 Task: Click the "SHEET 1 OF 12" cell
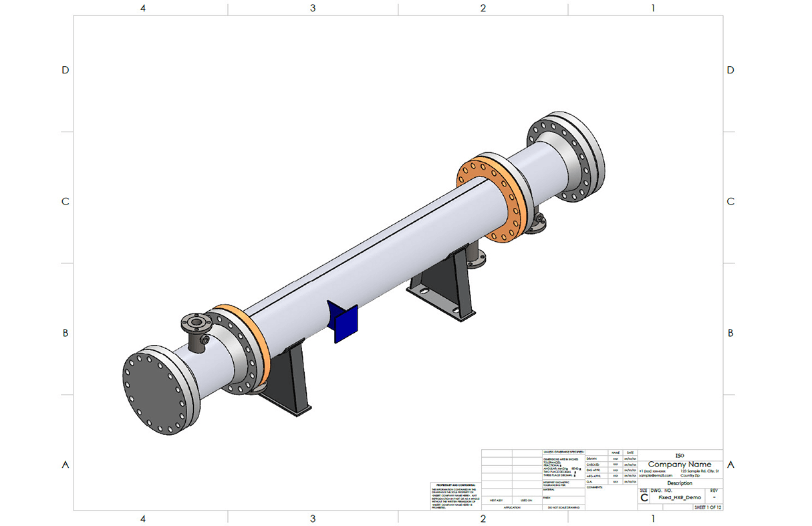coord(708,507)
